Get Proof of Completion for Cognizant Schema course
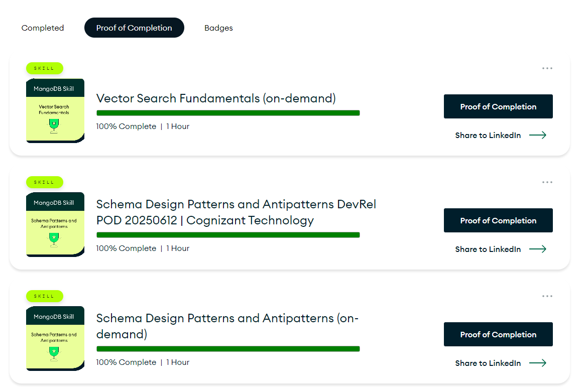 tap(498, 220)
